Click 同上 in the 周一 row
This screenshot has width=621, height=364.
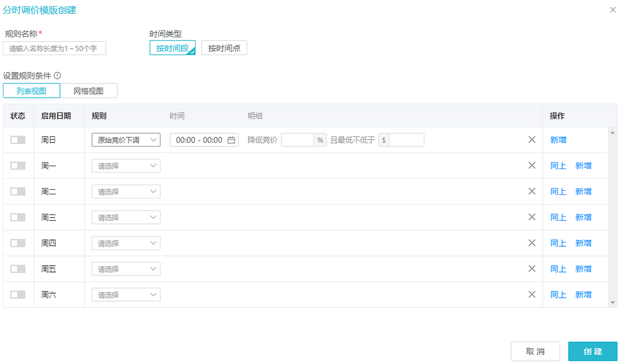pos(558,166)
